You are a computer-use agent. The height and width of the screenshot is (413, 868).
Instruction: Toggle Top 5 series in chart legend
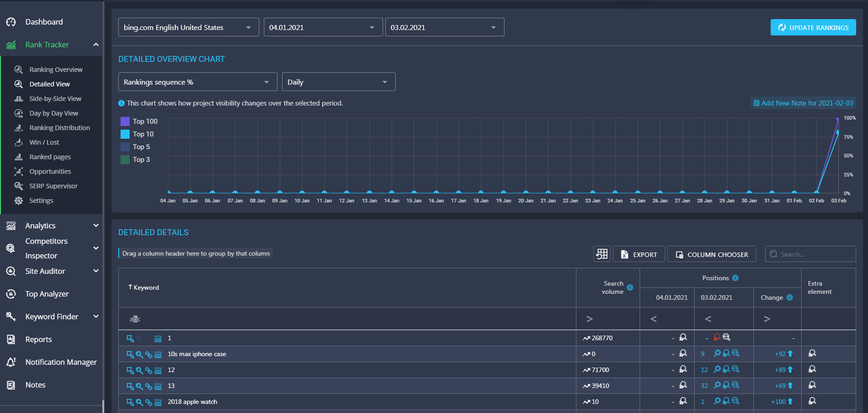(x=135, y=147)
